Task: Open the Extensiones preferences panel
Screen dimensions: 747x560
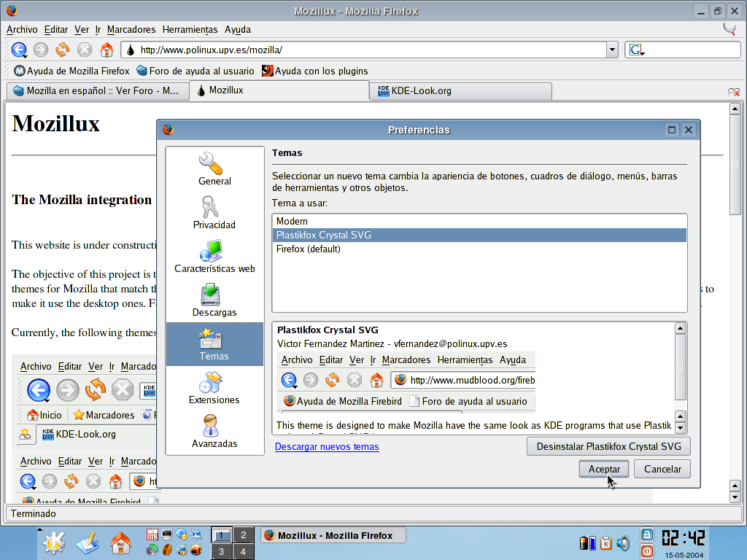Action: (x=214, y=388)
